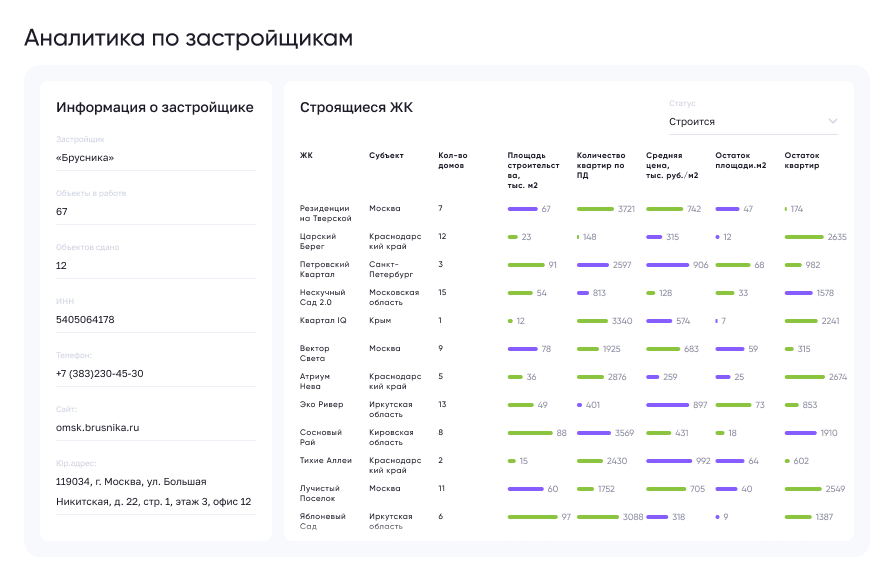Select the Царский Берег row name

tap(318, 241)
